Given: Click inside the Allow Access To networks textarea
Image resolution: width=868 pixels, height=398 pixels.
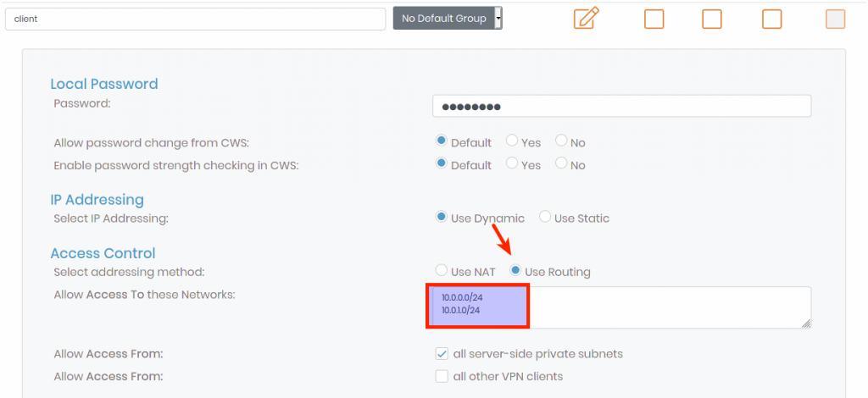Looking at the screenshot, I should point(661,307).
